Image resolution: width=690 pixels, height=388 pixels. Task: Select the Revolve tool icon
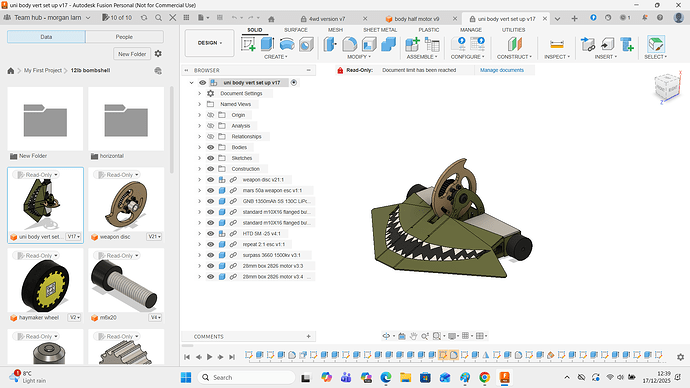click(x=286, y=44)
